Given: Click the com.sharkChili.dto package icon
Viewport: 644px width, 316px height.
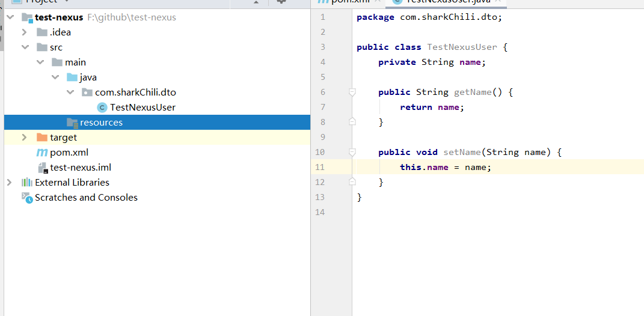Looking at the screenshot, I should pos(87,93).
